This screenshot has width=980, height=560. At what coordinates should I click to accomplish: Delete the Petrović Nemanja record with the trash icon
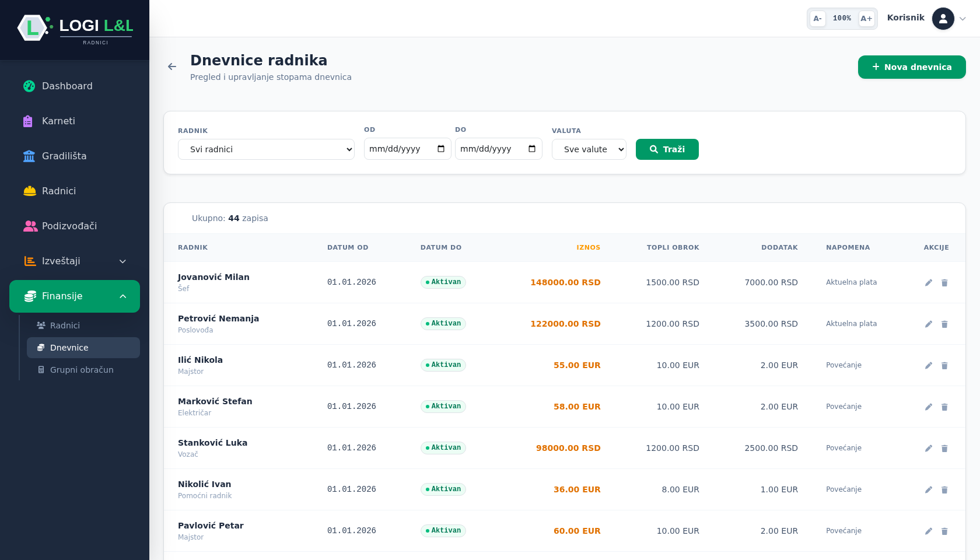tap(944, 324)
